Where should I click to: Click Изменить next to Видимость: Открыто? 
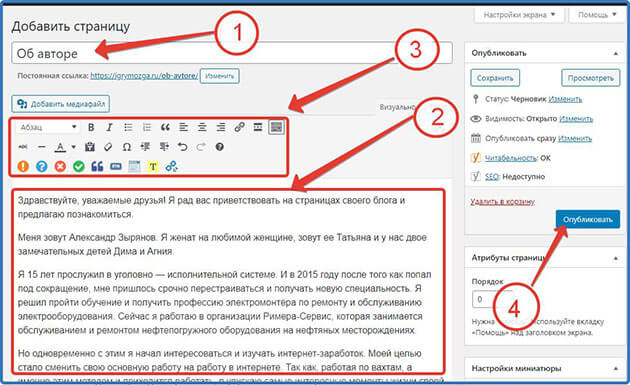[x=576, y=119]
